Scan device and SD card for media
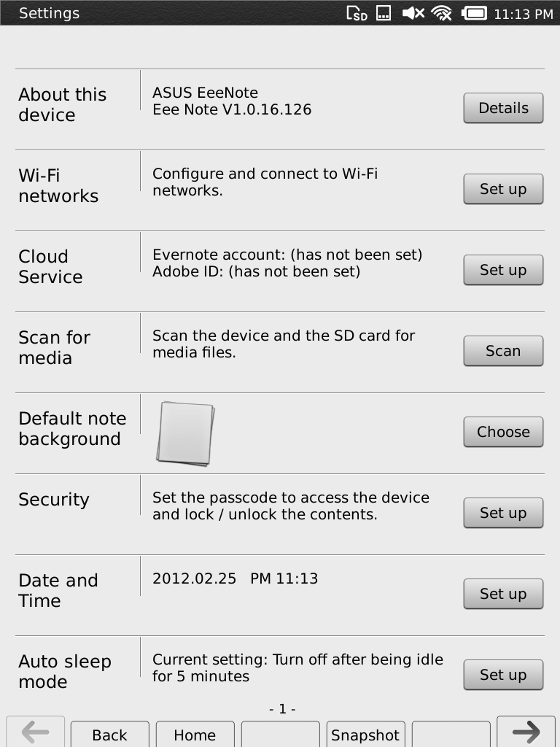Image resolution: width=560 pixels, height=747 pixels. [x=503, y=351]
